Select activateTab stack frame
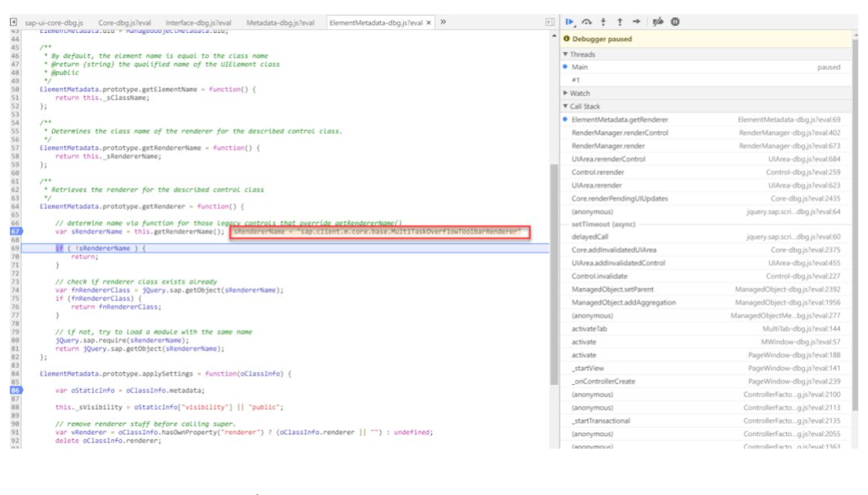This screenshot has height=495, width=868. (x=706, y=329)
